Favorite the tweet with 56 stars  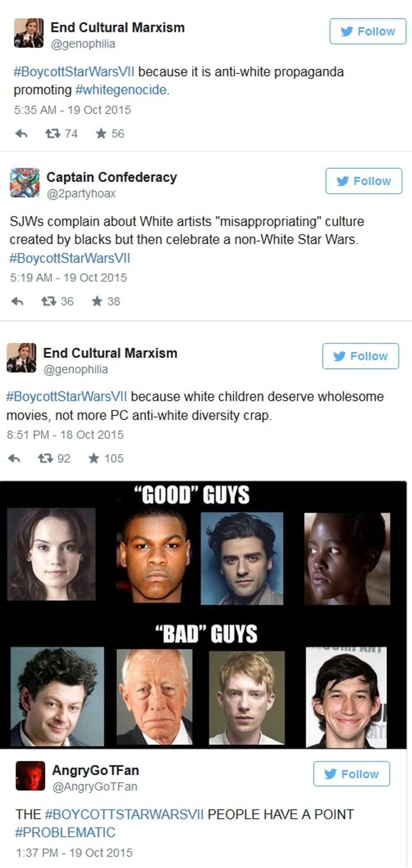tap(101, 134)
